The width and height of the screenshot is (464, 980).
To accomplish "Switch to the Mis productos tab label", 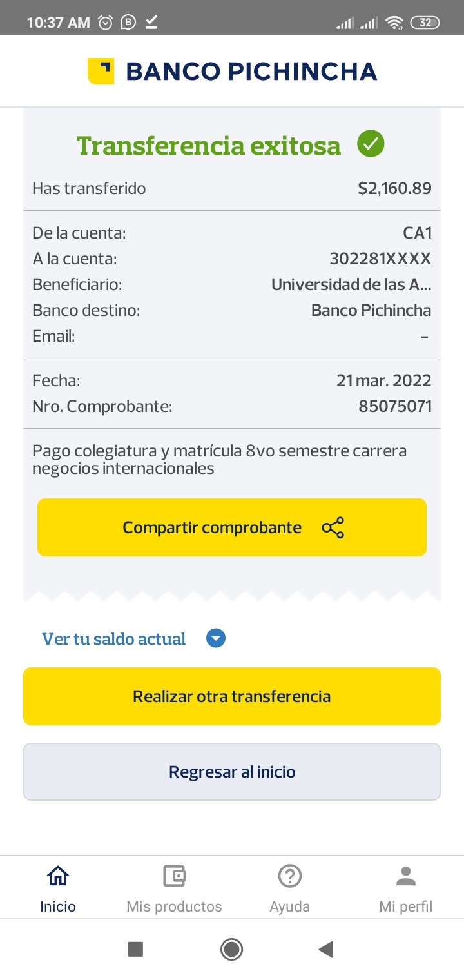I will coord(174,906).
